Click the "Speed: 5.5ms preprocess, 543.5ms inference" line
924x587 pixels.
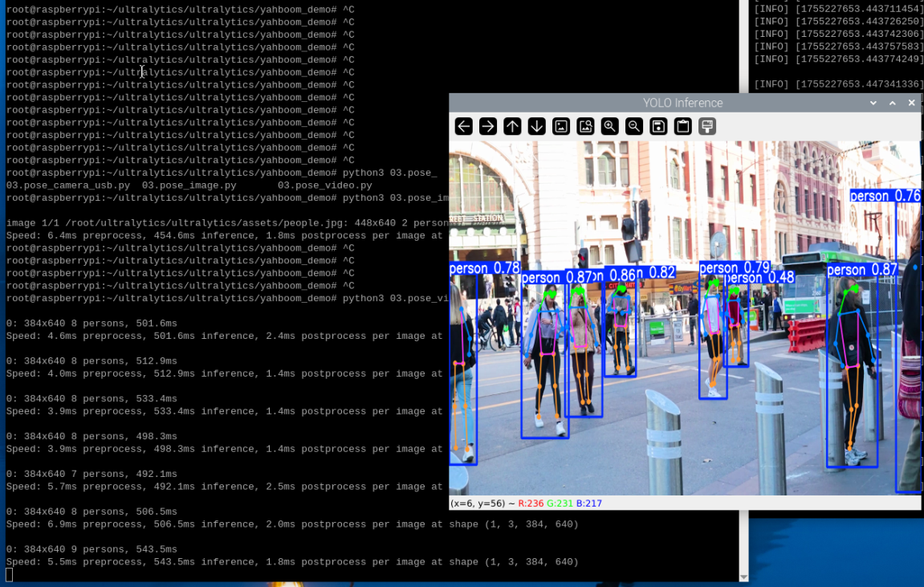tap(292, 562)
